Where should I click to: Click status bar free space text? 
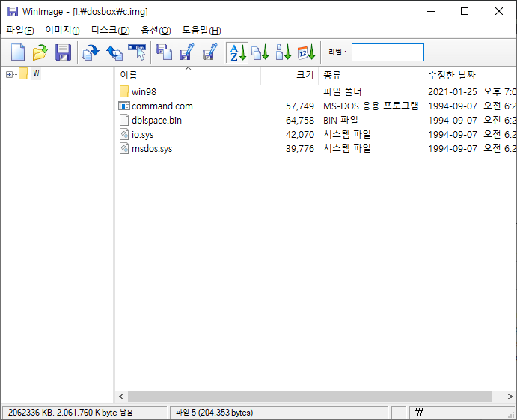pos(70,413)
